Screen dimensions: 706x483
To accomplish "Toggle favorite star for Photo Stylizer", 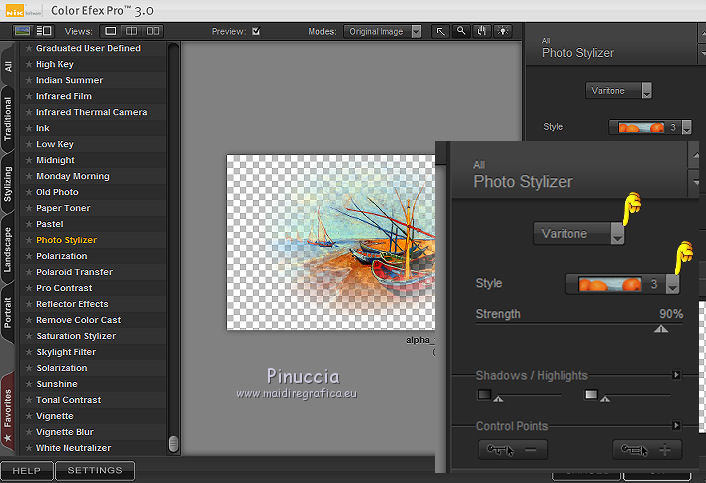I will tap(28, 240).
